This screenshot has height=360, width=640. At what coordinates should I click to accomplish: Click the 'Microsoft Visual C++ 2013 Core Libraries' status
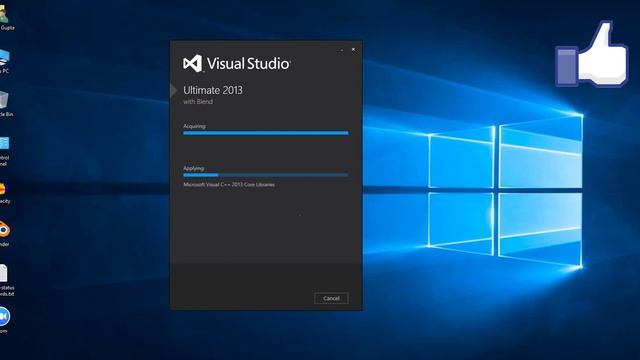click(229, 184)
